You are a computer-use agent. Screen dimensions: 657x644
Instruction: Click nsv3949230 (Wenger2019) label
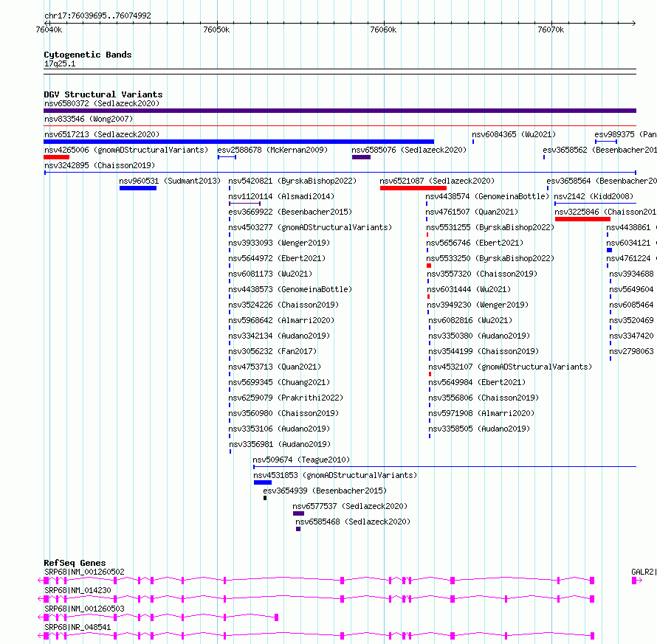click(478, 305)
